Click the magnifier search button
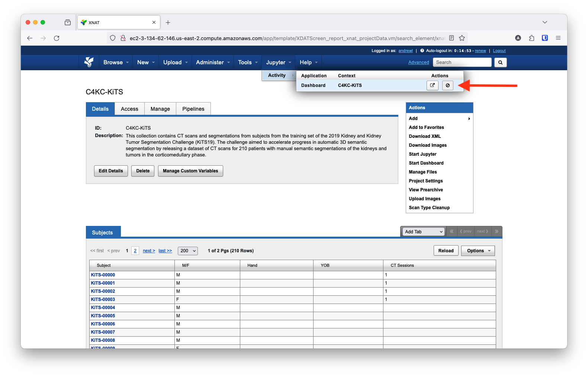Screen dimensions: 588x376 click(500, 62)
